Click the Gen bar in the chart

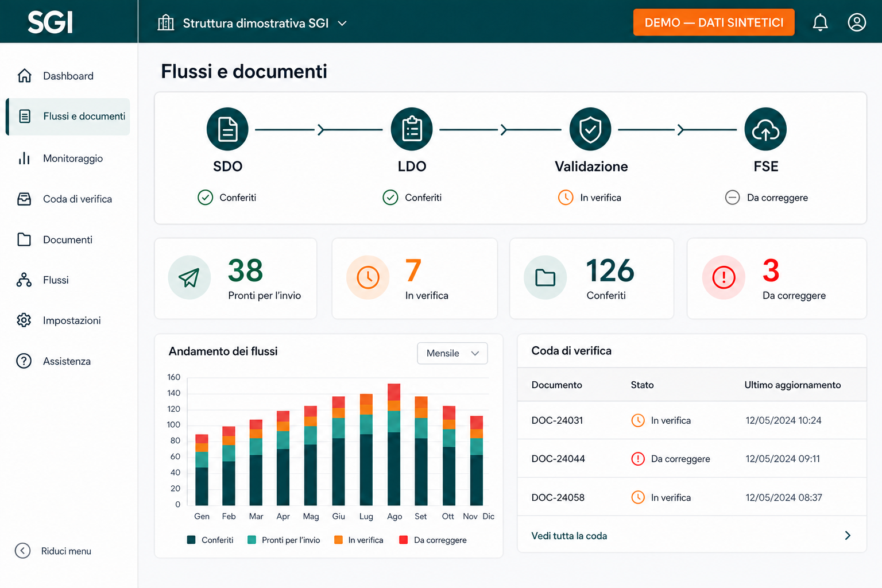(x=202, y=470)
